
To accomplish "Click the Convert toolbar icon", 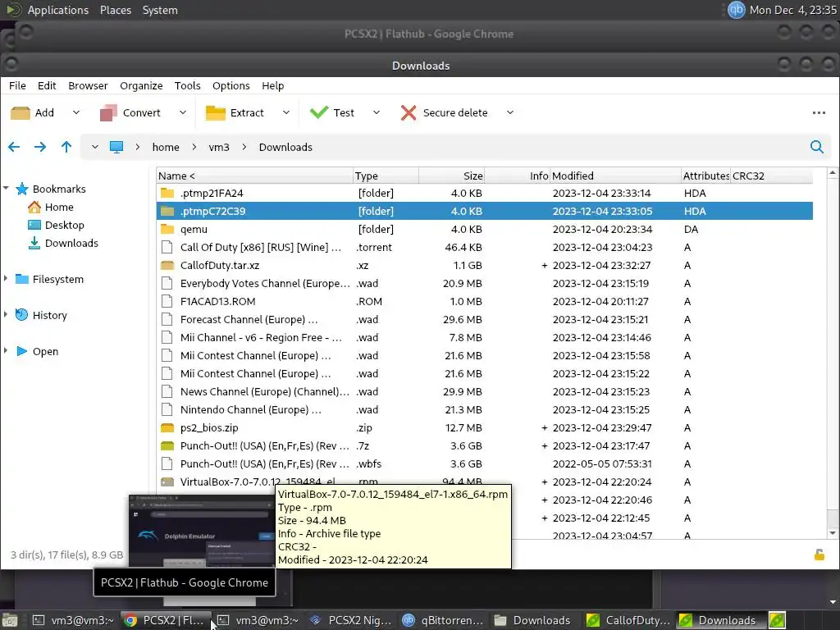I will point(109,113).
